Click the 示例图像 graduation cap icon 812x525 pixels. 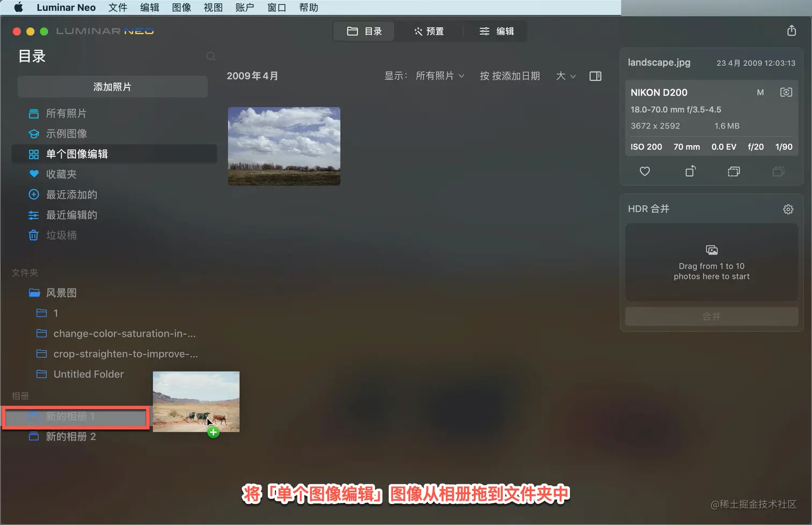point(33,134)
